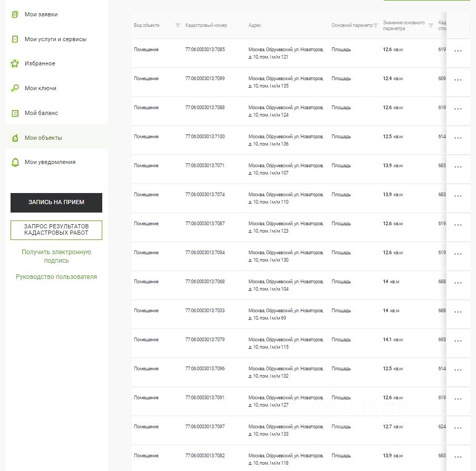
Task: Click the Мои заявки document icon
Action: (x=15, y=14)
